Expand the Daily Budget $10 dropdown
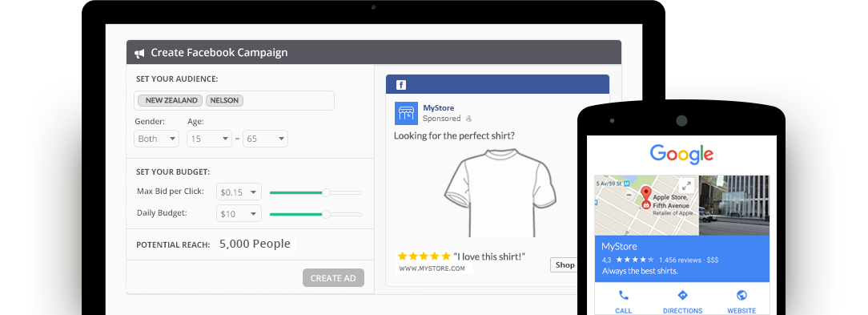This screenshot has width=868, height=315. tap(239, 213)
